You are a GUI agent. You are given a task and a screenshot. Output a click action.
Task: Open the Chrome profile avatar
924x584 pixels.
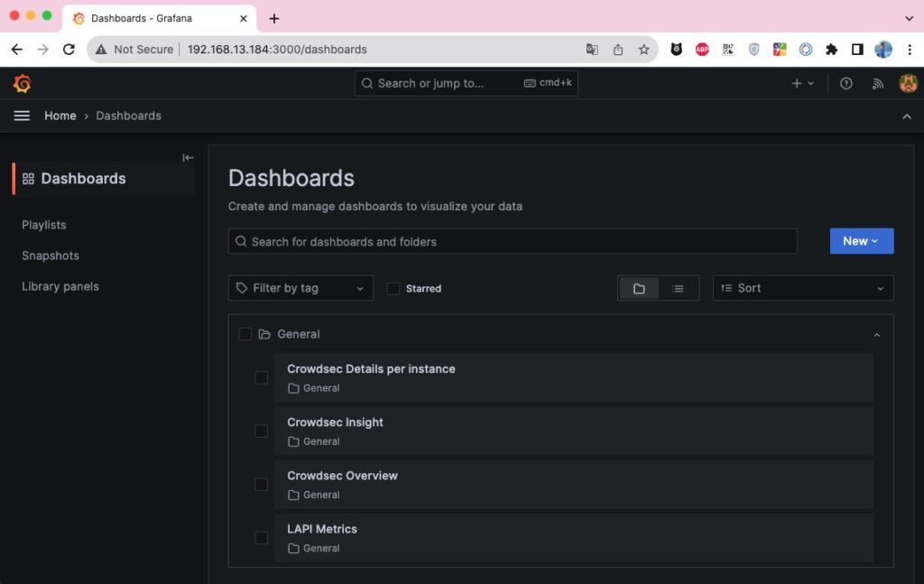[883, 50]
